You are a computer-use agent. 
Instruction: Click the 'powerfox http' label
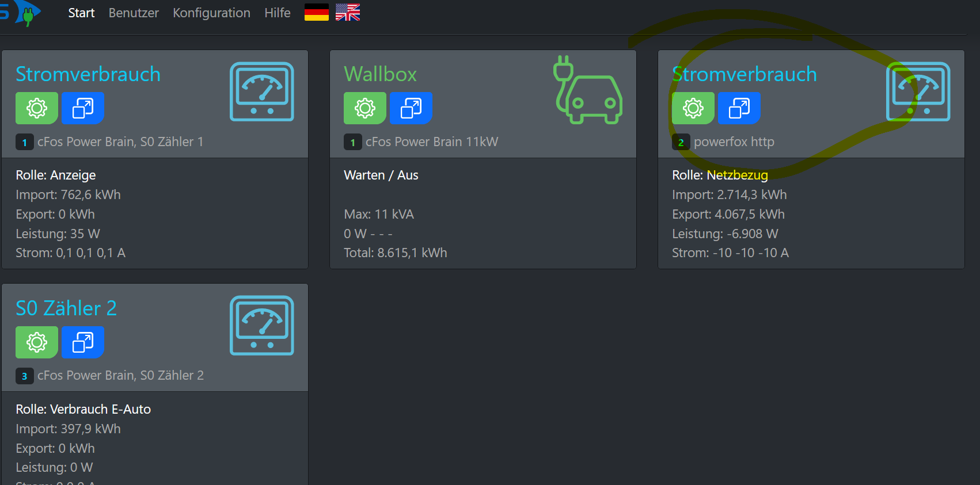(x=734, y=142)
